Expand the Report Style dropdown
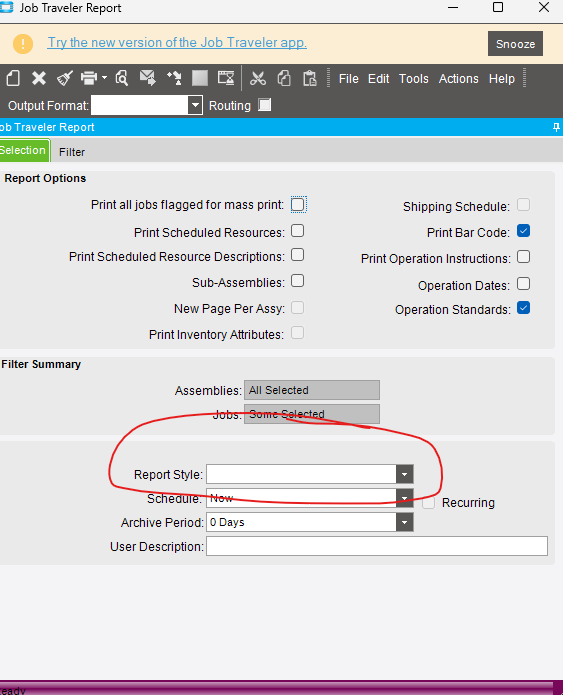Viewport: 563px width, 695px height. (x=404, y=474)
